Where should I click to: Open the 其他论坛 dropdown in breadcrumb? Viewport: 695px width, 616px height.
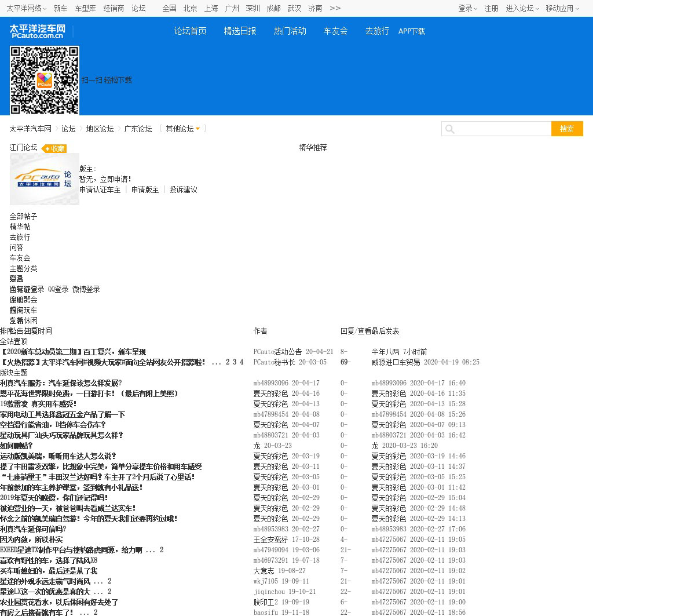[183, 129]
